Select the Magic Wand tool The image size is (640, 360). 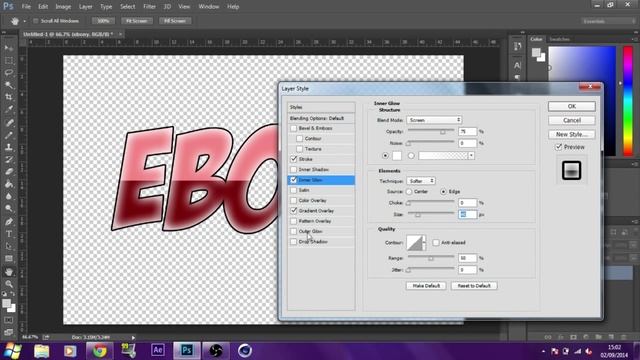[x=9, y=85]
